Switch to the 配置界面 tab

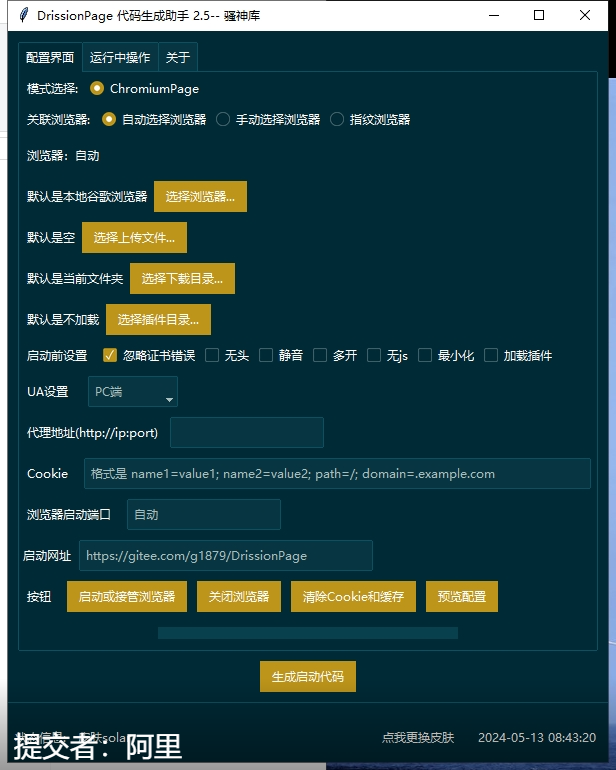coord(50,57)
